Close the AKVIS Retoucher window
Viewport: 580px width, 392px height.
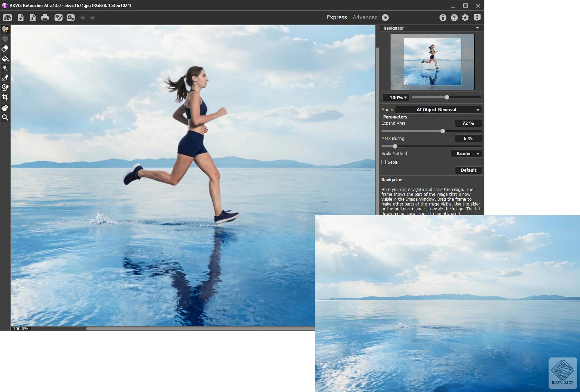[x=478, y=6]
